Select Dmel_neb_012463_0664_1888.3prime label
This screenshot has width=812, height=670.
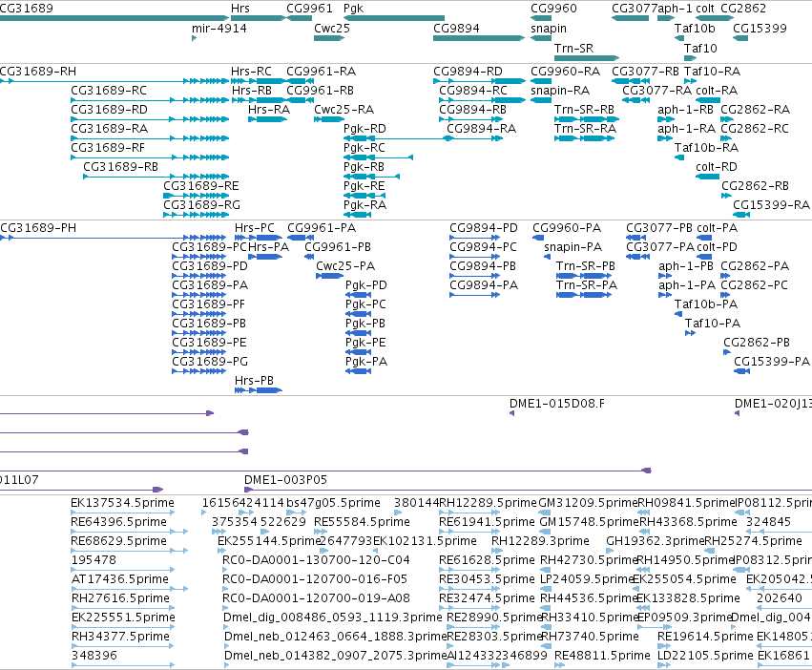[336, 637]
